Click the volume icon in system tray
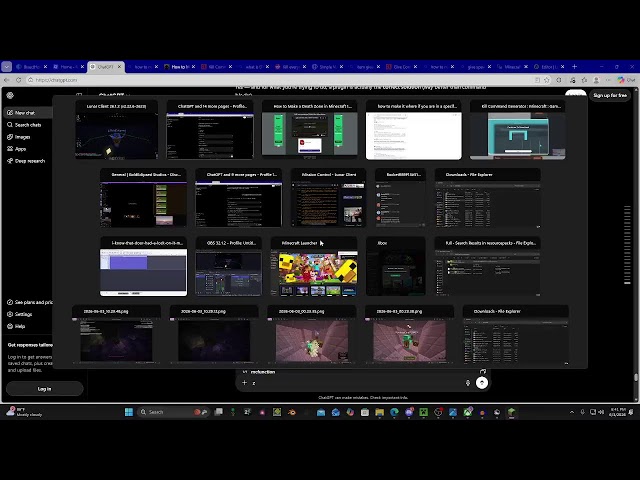Image resolution: width=640 pixels, height=480 pixels. 601,412
